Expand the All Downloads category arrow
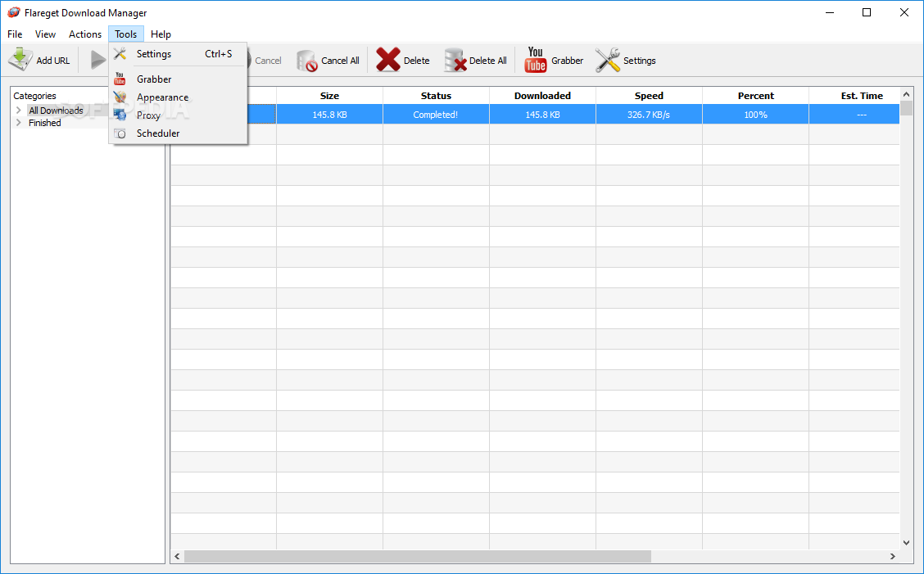This screenshot has height=574, width=924. 19,111
